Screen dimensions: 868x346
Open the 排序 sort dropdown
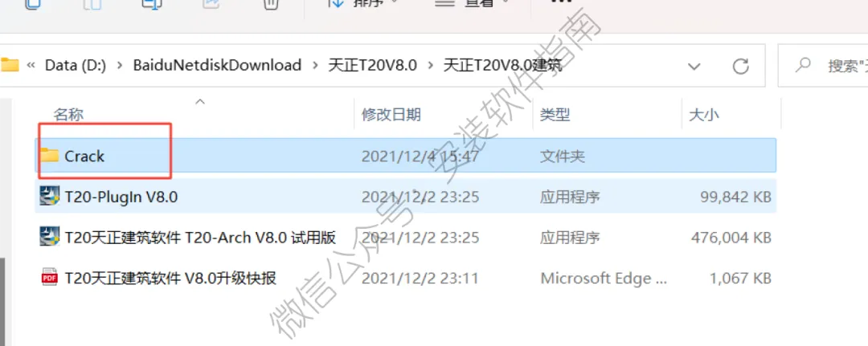coord(362,2)
